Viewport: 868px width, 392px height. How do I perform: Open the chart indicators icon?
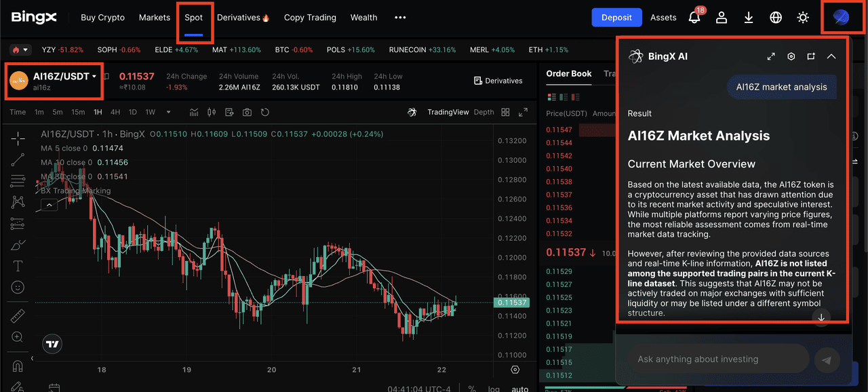coord(194,112)
